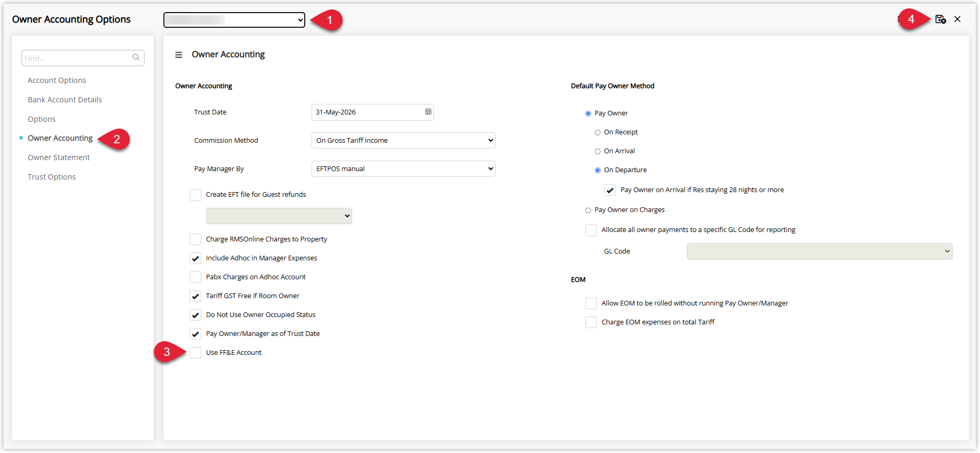Check Allocate all owner payments to GL Code

591,230
